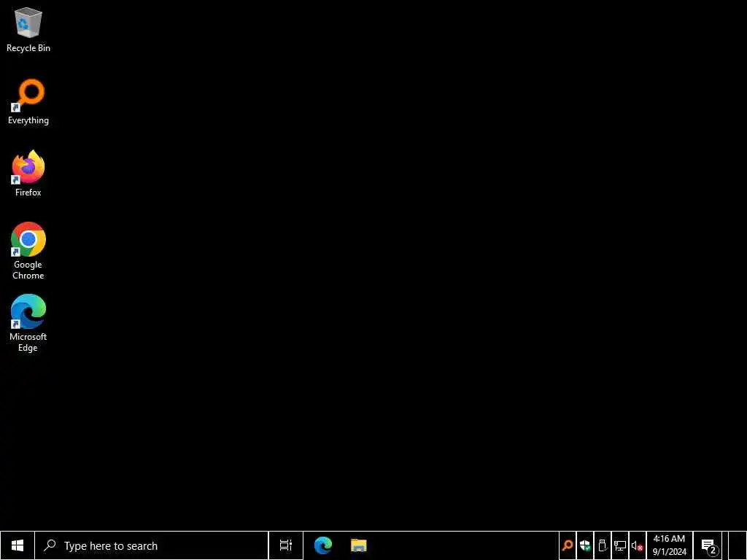Click the Show desktop sliver at taskbar end
747x560 pixels.
738,545
